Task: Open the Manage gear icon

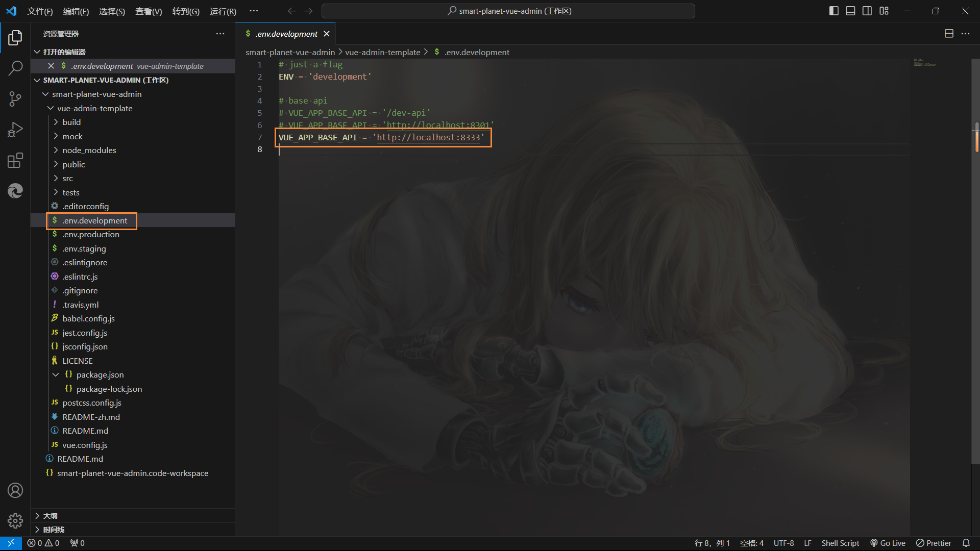Action: 15,520
